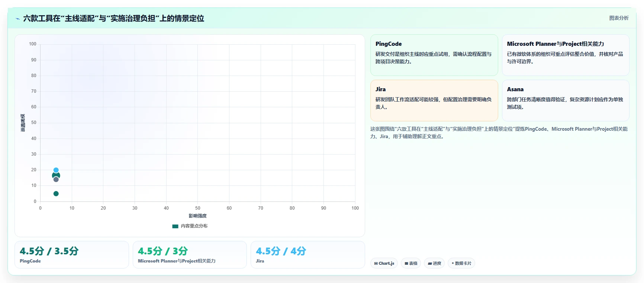Click the chart title 六款工具在… heading
The width and height of the screenshot is (644, 283).
[113, 18]
